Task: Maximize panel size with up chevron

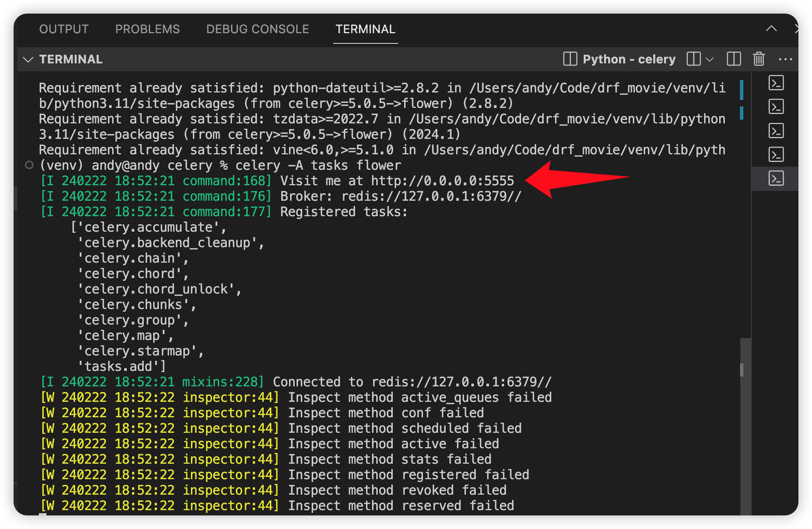Action: [771, 29]
